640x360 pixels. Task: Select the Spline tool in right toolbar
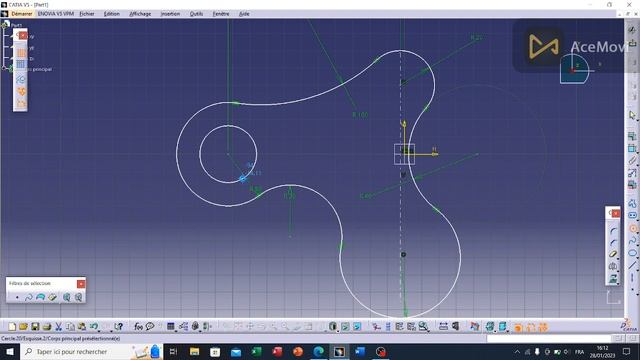pyautogui.click(x=632, y=240)
